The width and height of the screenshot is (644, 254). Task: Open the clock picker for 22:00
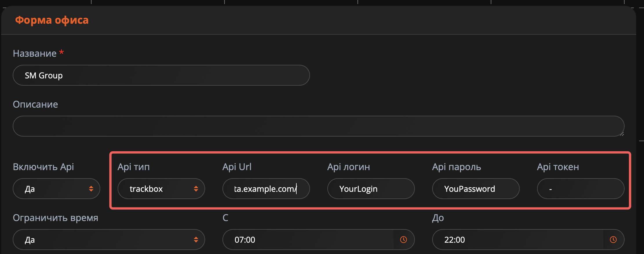click(613, 240)
